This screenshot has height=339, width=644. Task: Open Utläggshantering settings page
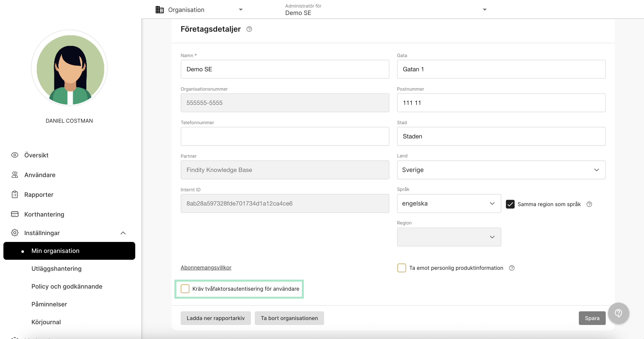coord(56,269)
